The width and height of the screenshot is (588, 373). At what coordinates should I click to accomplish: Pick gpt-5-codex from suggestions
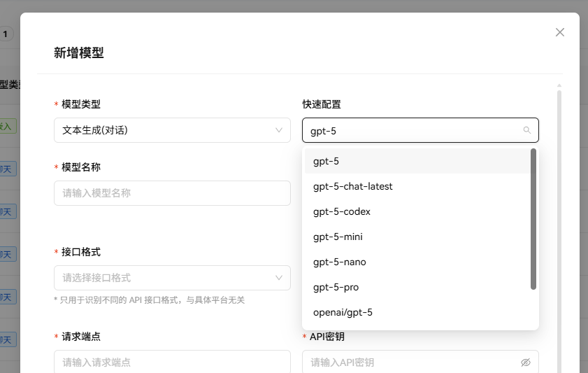pyautogui.click(x=341, y=211)
